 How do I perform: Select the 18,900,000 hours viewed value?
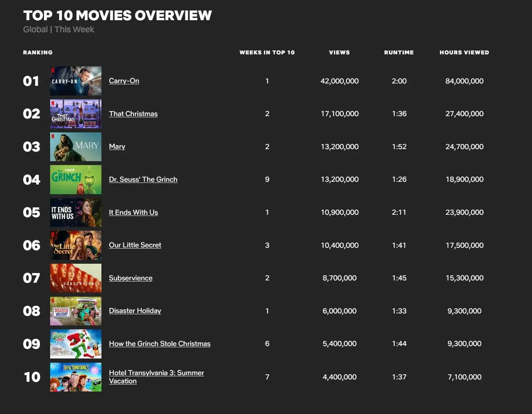(x=464, y=179)
